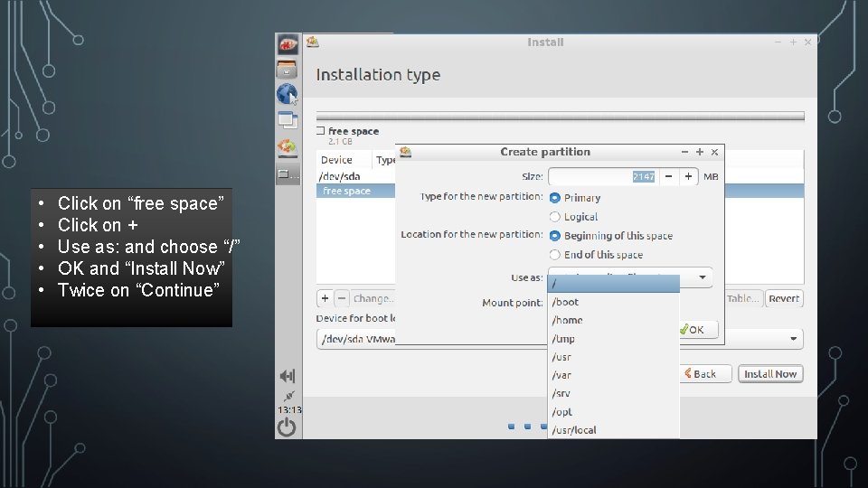868x488 pixels.
Task: Click the New Partition Table button
Action: point(743,299)
